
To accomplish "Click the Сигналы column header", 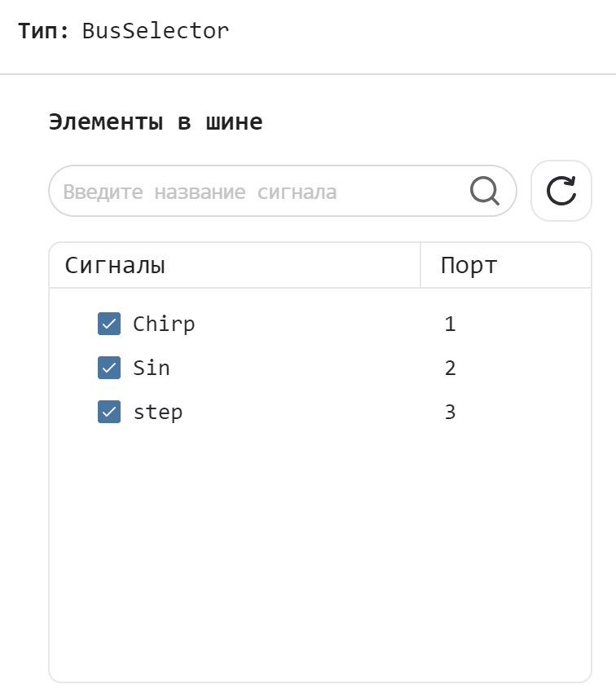I will [115, 265].
